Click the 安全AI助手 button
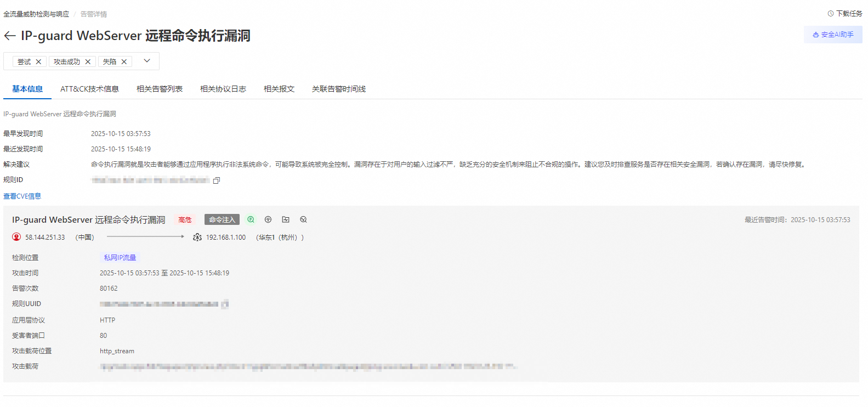This screenshot has width=868, height=407. pyautogui.click(x=833, y=35)
